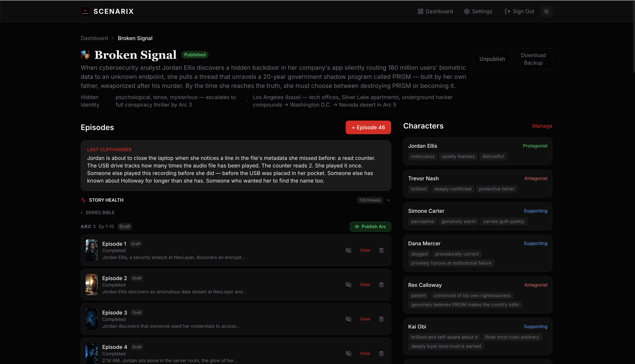View Episode 1
This screenshot has height=364, width=635.
[365, 250]
